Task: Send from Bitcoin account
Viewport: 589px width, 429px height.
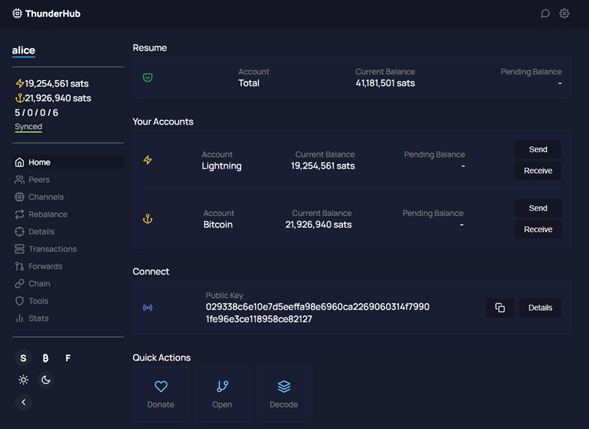Action: coord(538,208)
